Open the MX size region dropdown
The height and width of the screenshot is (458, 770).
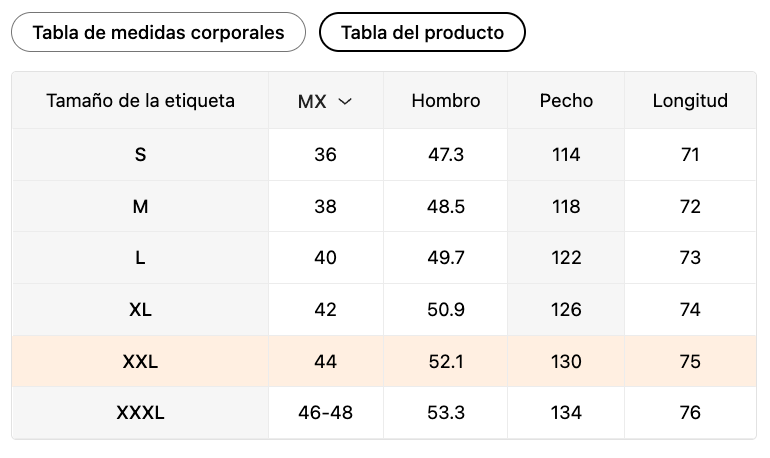(x=325, y=101)
